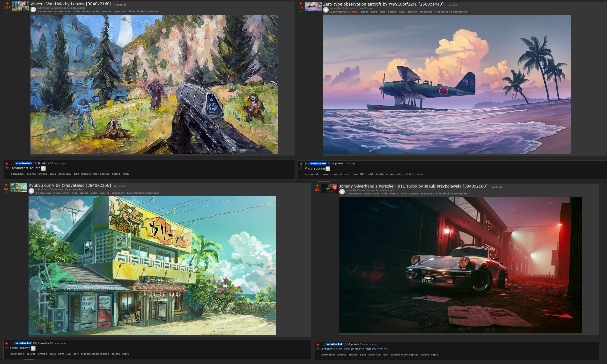Collapse the Vincent Van Halo image expando

[x=33, y=10]
